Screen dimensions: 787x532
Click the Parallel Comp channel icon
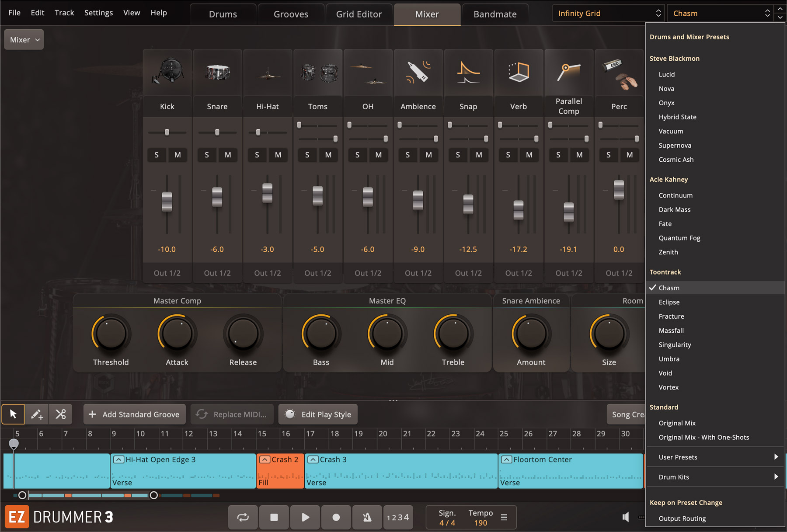tap(568, 72)
